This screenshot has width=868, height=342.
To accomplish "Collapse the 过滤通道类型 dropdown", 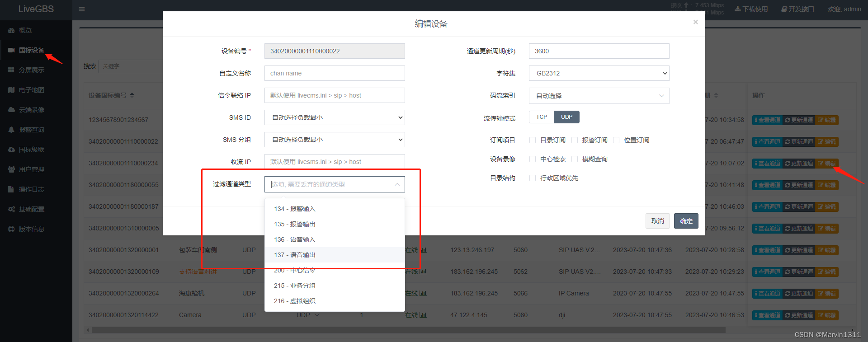I will pyautogui.click(x=397, y=184).
